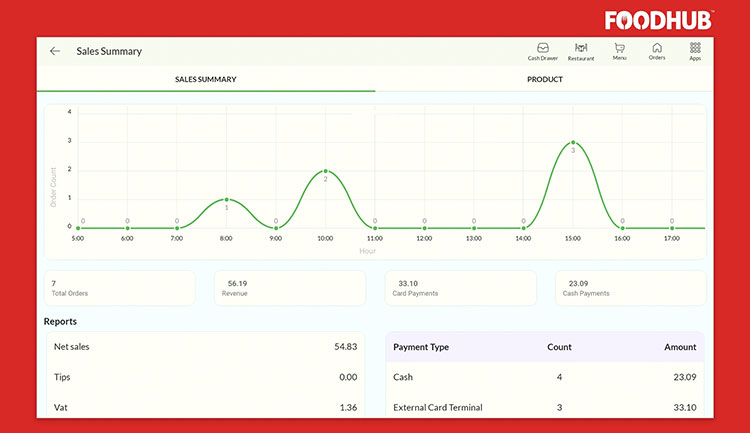Open the Restaurant view
Screen dimensions: 750x433
581,51
